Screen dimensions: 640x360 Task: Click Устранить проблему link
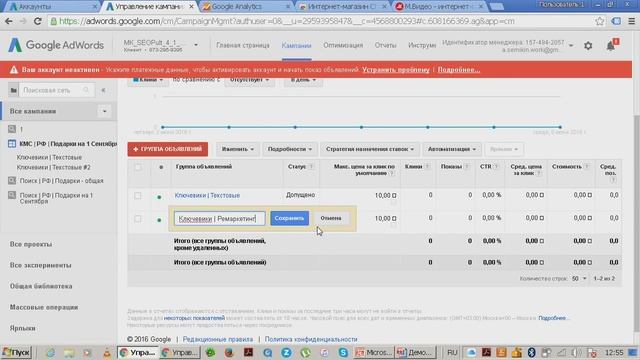[396, 70]
